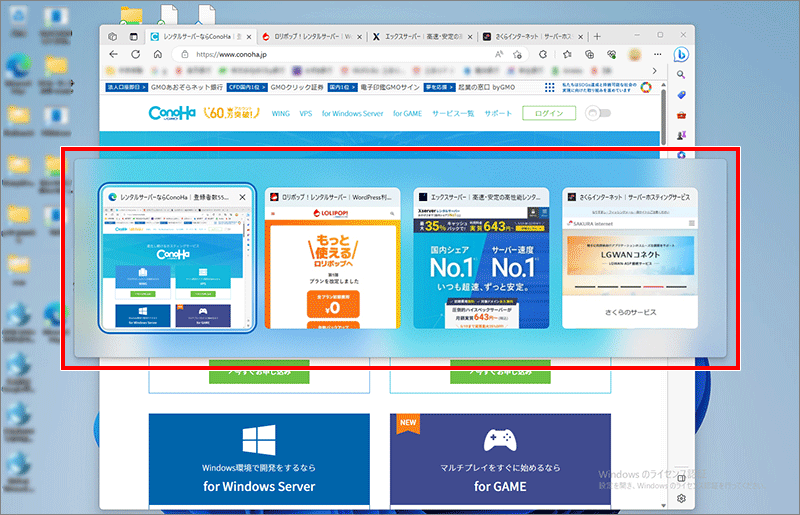Close the Sakura Internet browser tab
The width and height of the screenshot is (800, 515).
point(581,37)
